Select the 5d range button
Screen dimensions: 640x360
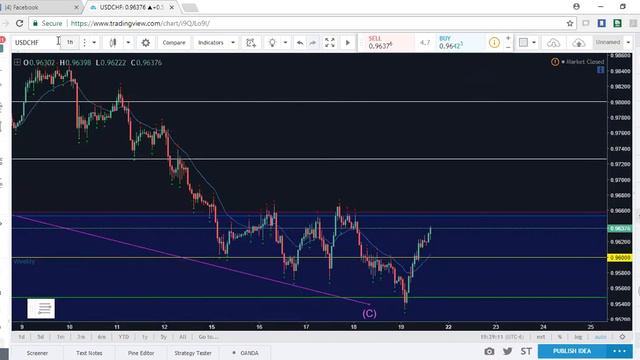click(x=40, y=337)
